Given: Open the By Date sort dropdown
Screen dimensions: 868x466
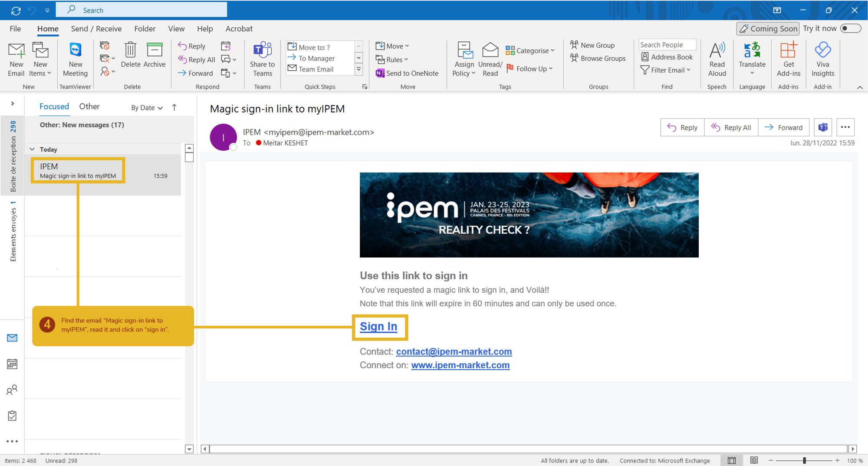Looking at the screenshot, I should coord(147,108).
